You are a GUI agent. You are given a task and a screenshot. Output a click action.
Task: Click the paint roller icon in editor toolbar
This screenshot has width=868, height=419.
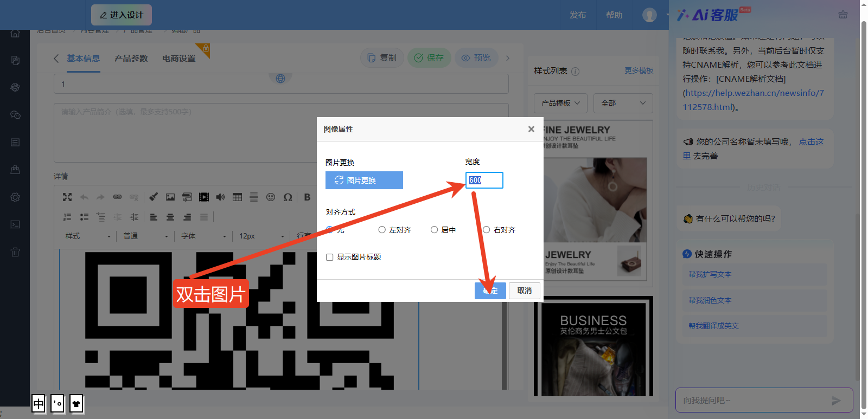tap(187, 197)
